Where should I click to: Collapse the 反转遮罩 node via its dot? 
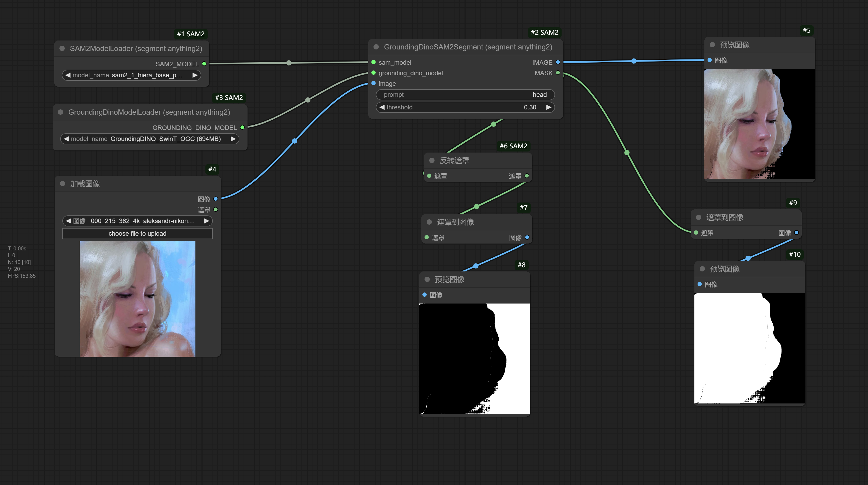pyautogui.click(x=432, y=160)
